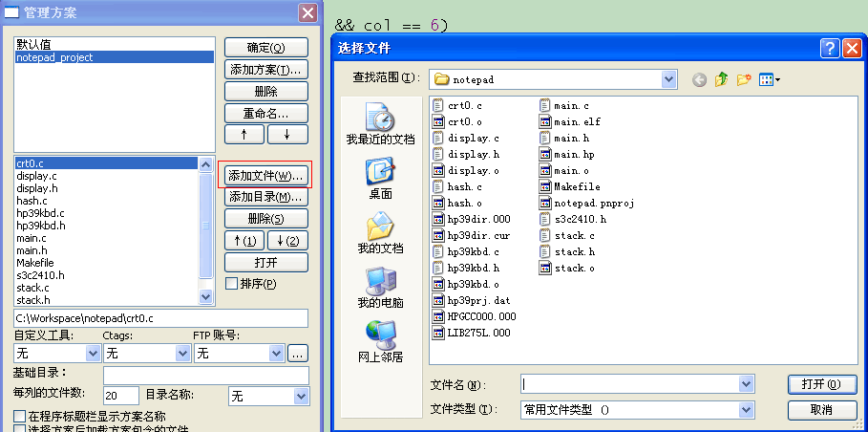Select main.elf file in file dialog

(570, 121)
